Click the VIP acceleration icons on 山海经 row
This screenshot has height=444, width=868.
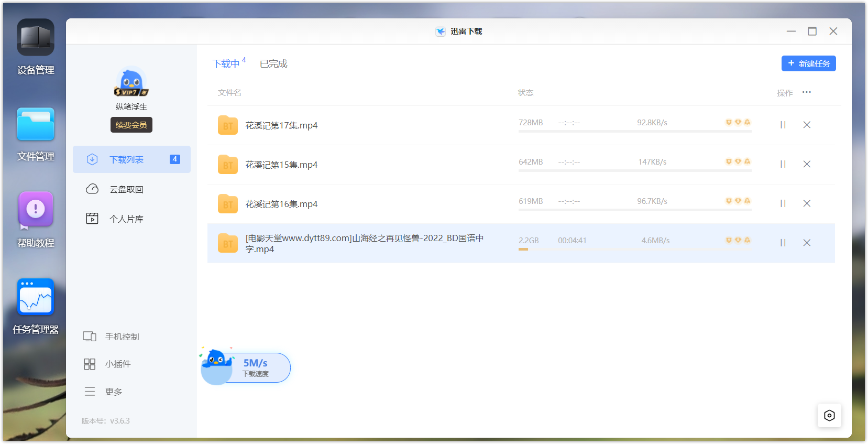(738, 240)
